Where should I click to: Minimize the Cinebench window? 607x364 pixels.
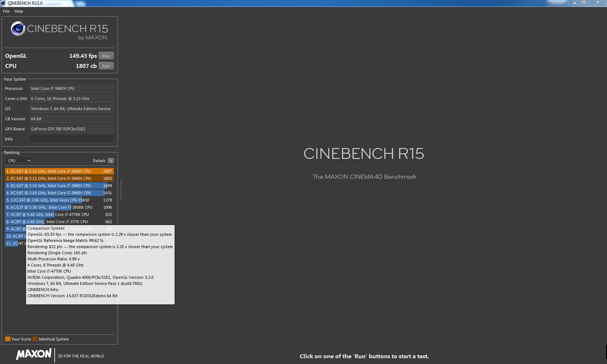click(x=574, y=3)
